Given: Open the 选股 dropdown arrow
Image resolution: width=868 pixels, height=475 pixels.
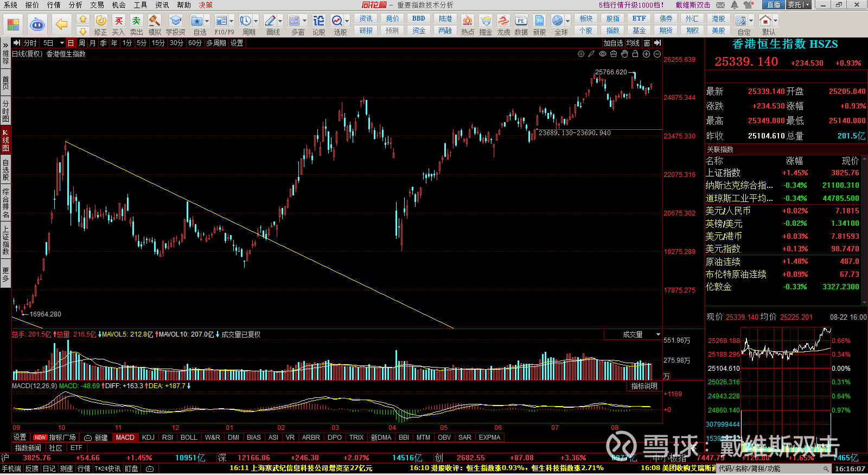Looking at the screenshot, I should [x=347, y=21].
